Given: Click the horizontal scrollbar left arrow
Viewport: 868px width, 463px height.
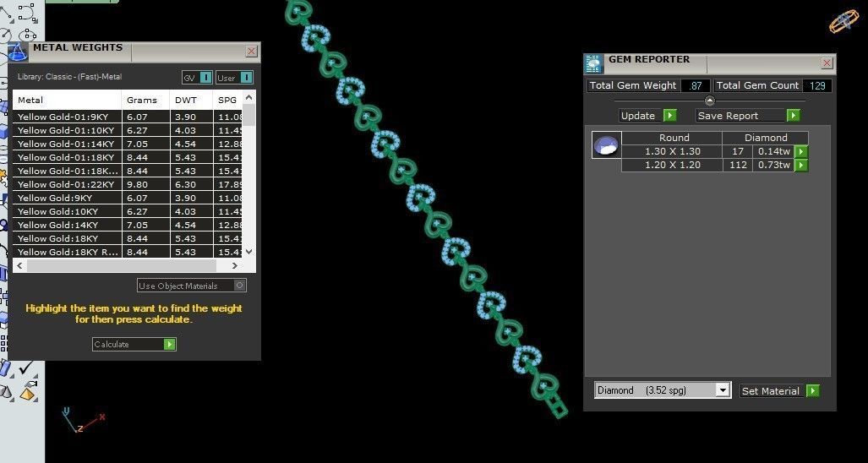Looking at the screenshot, I should pyautogui.click(x=19, y=265).
